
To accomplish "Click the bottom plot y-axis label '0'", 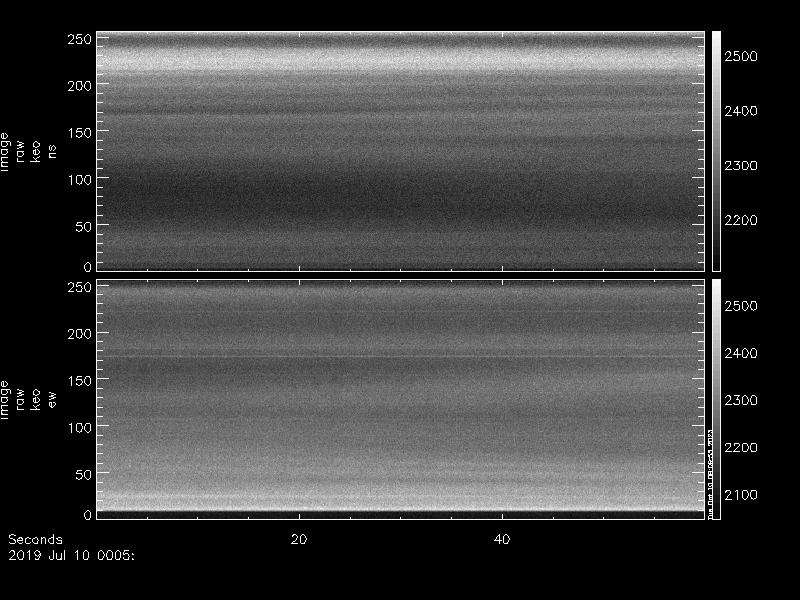I will [88, 515].
